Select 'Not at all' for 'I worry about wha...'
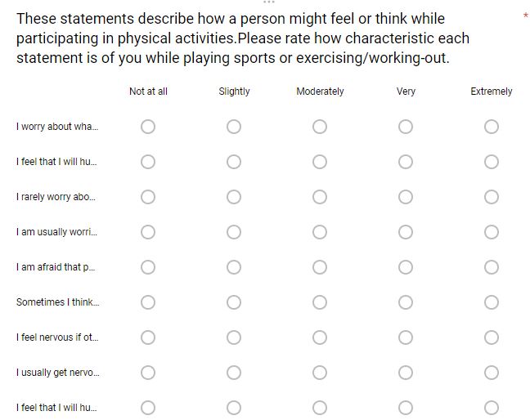The image size is (530, 420). click(148, 127)
